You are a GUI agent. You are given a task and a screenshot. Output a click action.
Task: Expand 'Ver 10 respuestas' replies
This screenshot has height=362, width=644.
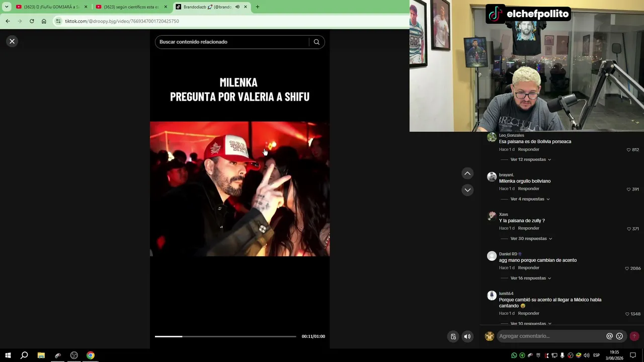[531, 323]
